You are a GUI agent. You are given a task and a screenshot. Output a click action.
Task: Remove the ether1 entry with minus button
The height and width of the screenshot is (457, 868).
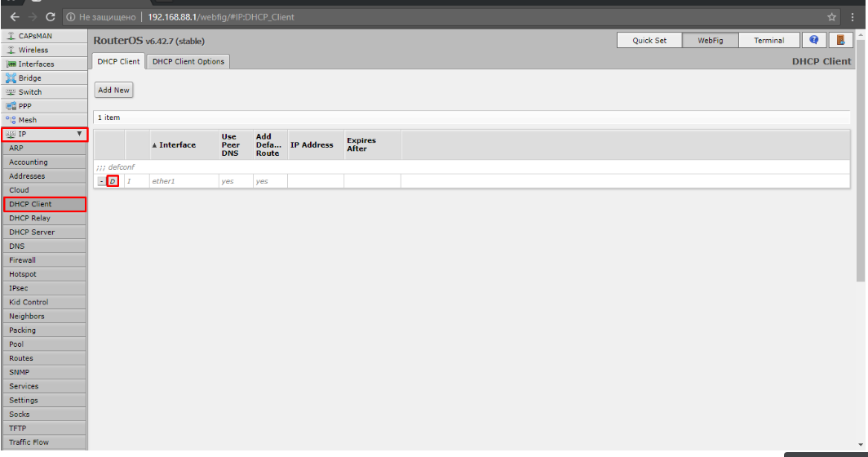pos(101,181)
